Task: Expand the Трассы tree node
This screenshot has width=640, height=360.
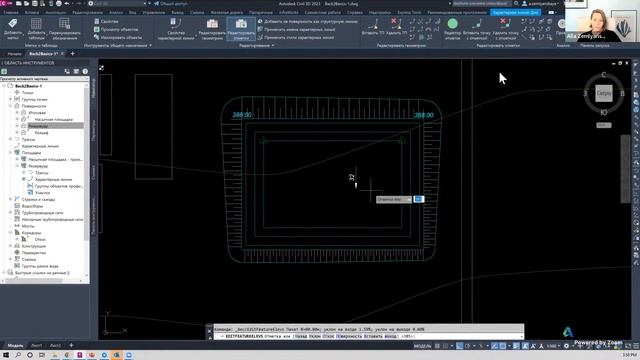Action: (x=11, y=140)
